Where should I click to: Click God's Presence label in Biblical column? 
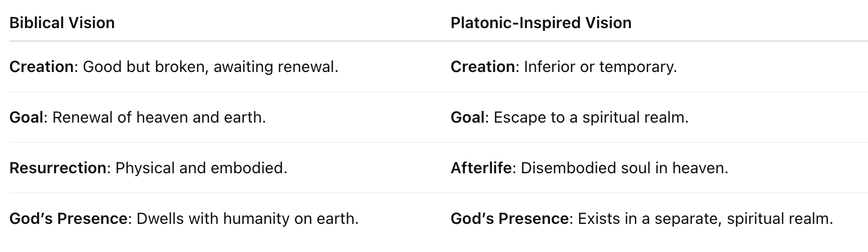(68, 219)
